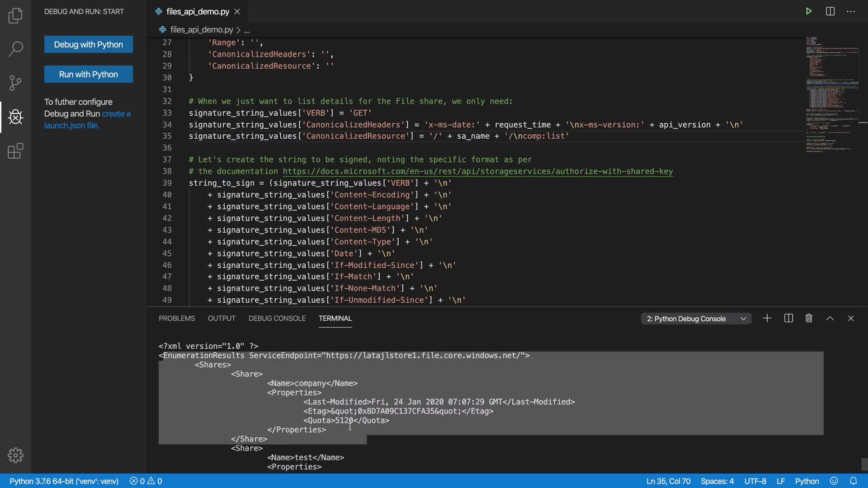
Task: Select the Python interpreter in the status bar
Action: tap(64, 481)
